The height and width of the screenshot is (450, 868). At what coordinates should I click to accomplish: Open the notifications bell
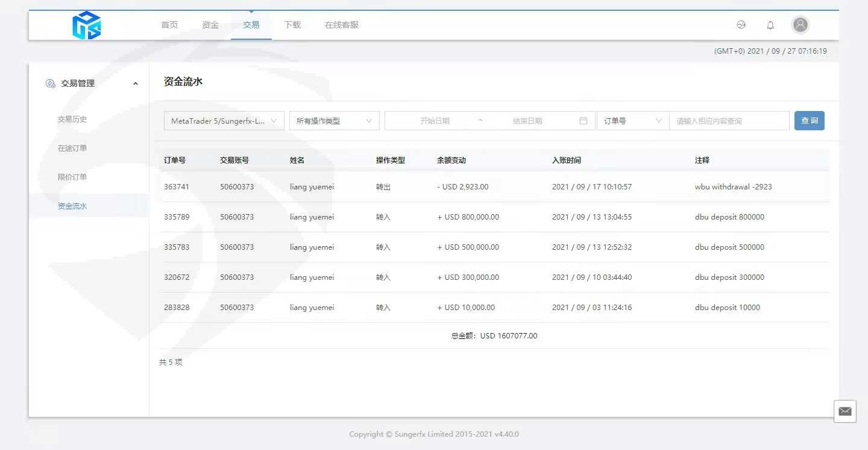pos(770,25)
